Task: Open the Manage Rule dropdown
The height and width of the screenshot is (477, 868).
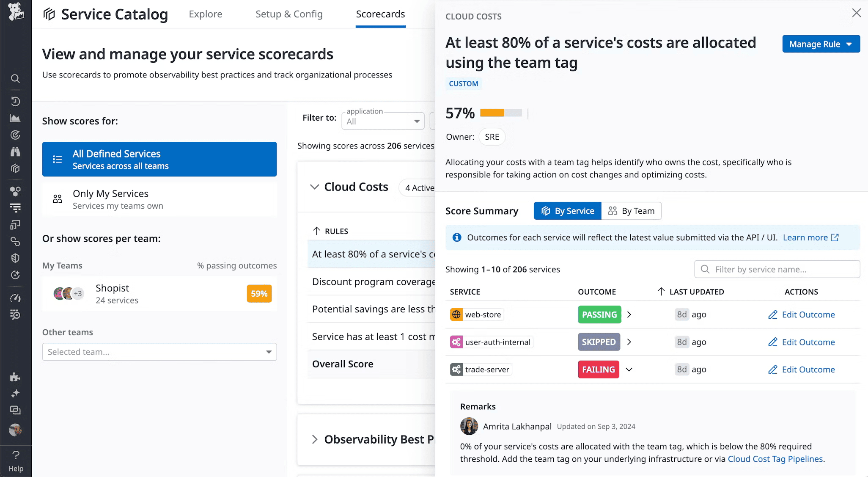Action: (821, 44)
